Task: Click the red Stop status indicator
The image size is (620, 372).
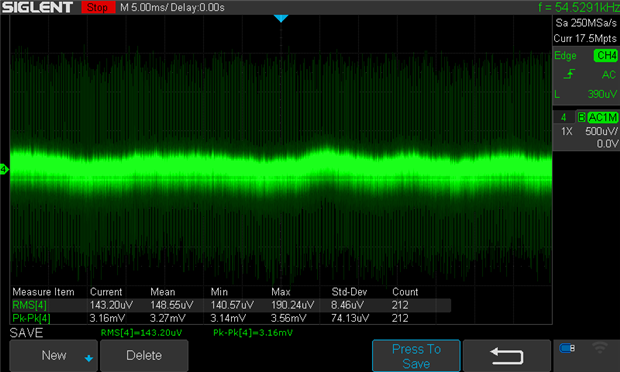Action: 98,7
